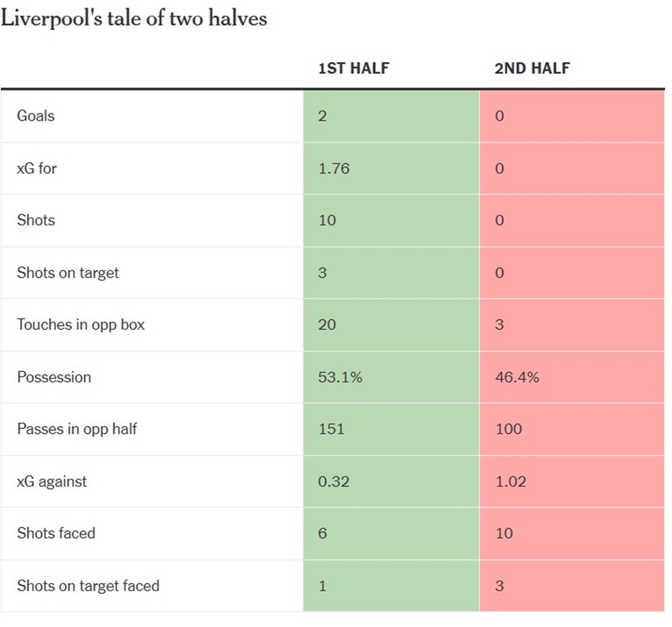Click the 20 touches in opp box cell
This screenshot has height=627, width=672.
[327, 324]
